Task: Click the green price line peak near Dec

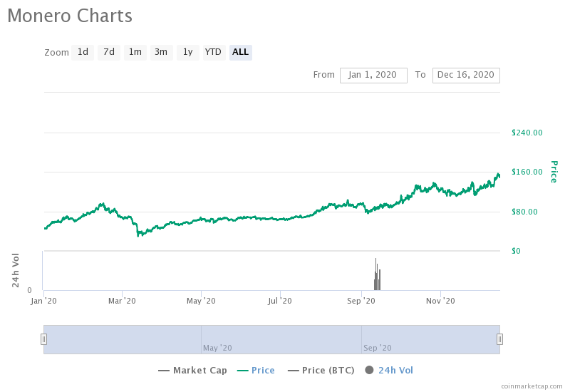Action: coord(498,175)
